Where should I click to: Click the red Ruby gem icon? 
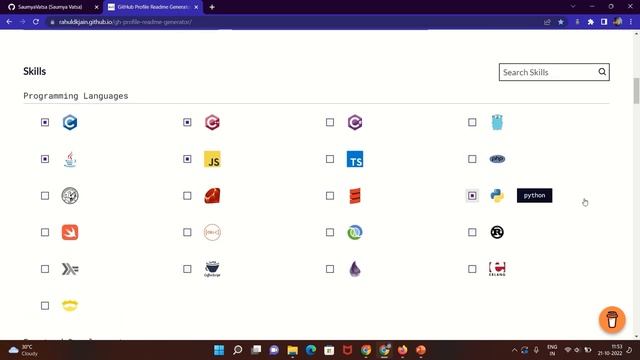(212, 196)
